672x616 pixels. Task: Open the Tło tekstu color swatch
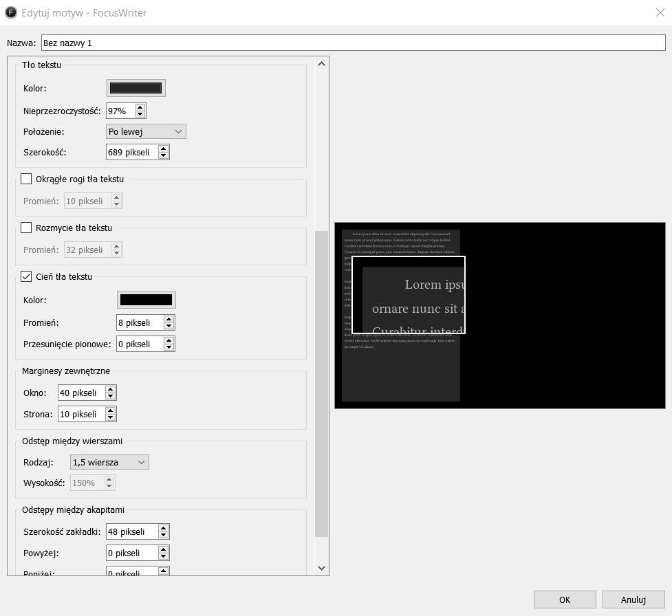pos(136,88)
